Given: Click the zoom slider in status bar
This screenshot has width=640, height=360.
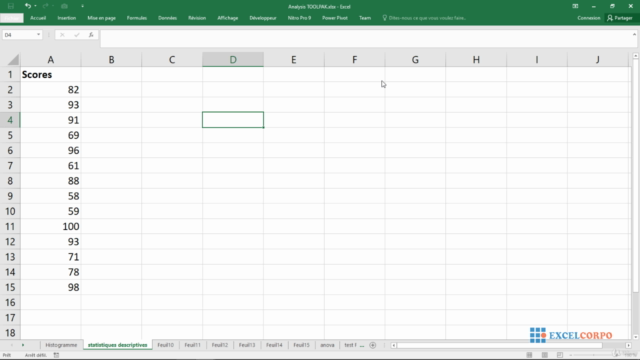Looking at the screenshot, I should tap(593, 355).
